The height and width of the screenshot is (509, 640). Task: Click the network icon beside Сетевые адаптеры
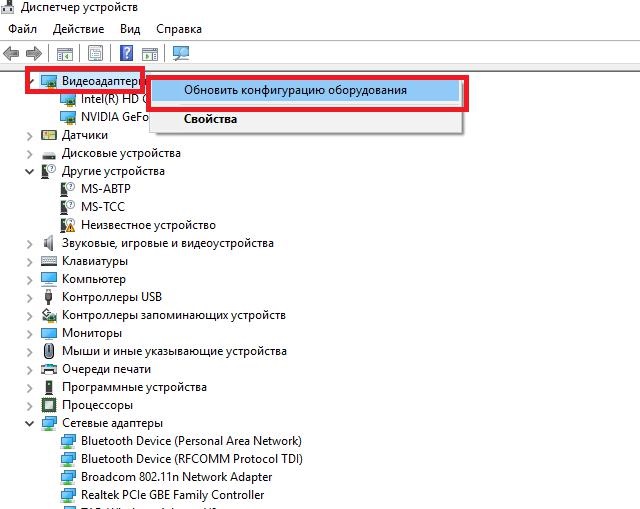coord(49,423)
